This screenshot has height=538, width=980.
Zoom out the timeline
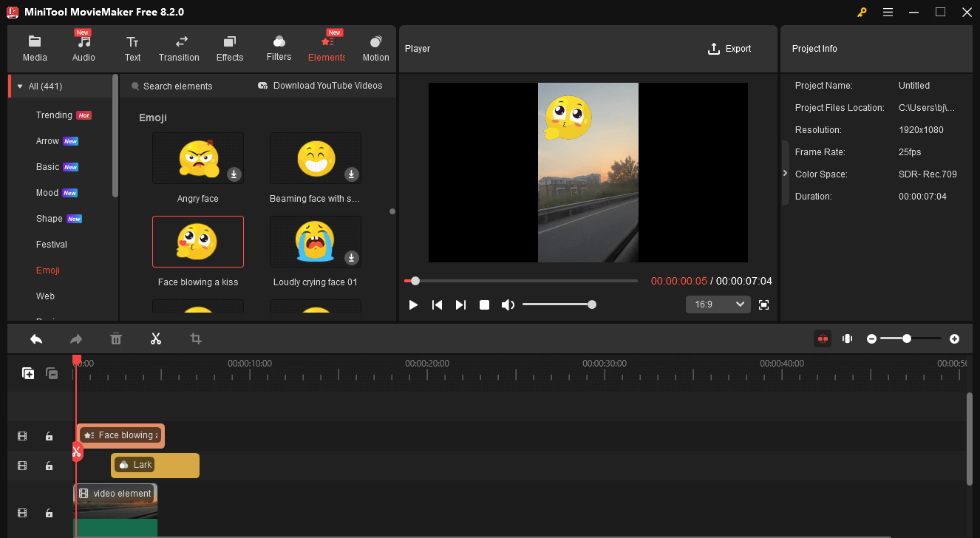click(872, 338)
